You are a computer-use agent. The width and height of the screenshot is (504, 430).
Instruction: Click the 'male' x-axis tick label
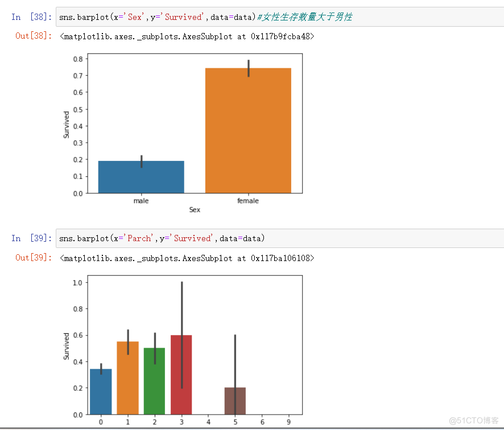pyautogui.click(x=141, y=201)
